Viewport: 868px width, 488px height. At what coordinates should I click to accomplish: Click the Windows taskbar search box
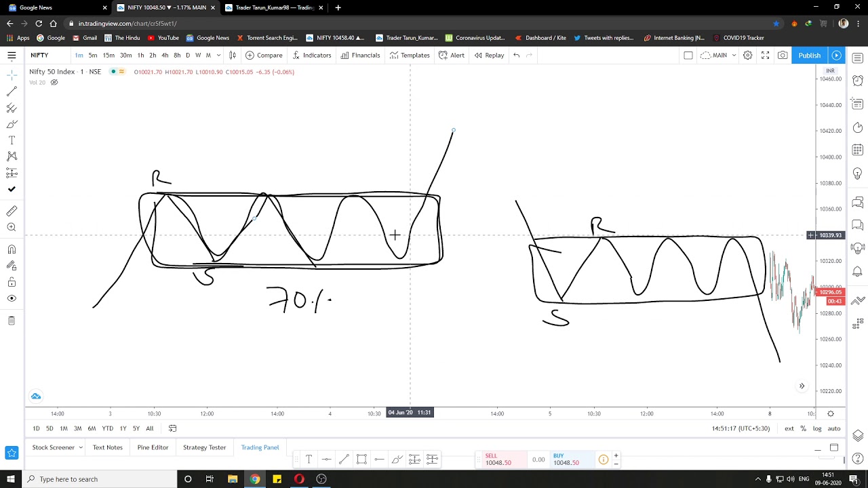click(100, 479)
